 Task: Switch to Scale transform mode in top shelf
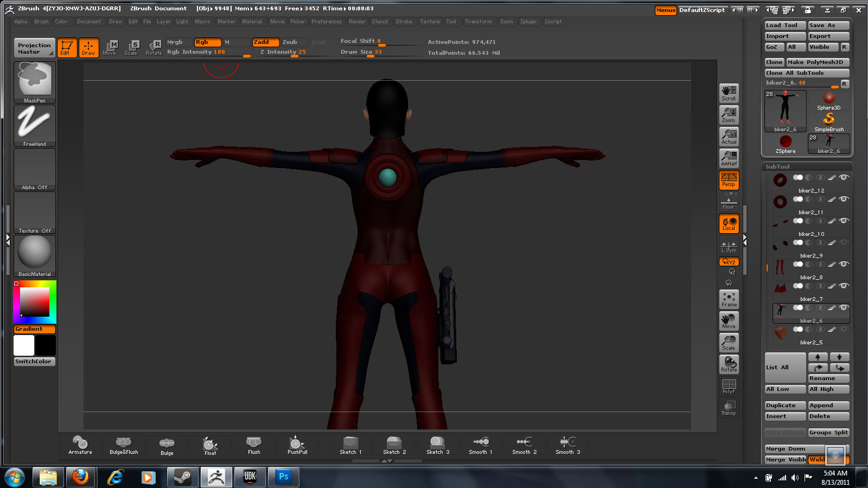coord(131,48)
